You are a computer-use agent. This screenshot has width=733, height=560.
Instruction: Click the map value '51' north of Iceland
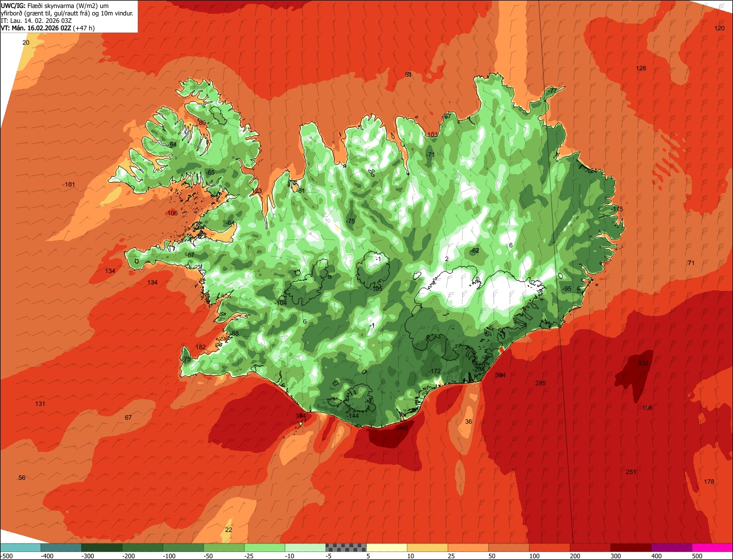click(408, 74)
